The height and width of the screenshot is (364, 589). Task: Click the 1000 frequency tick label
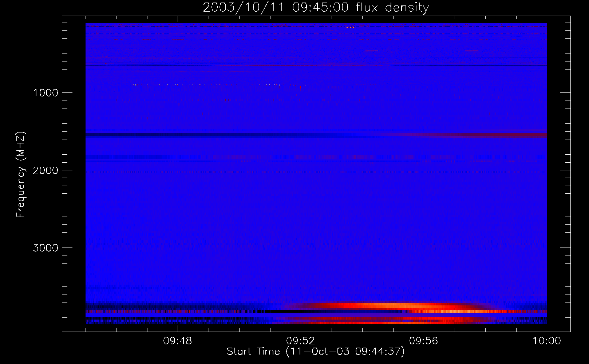(x=46, y=93)
